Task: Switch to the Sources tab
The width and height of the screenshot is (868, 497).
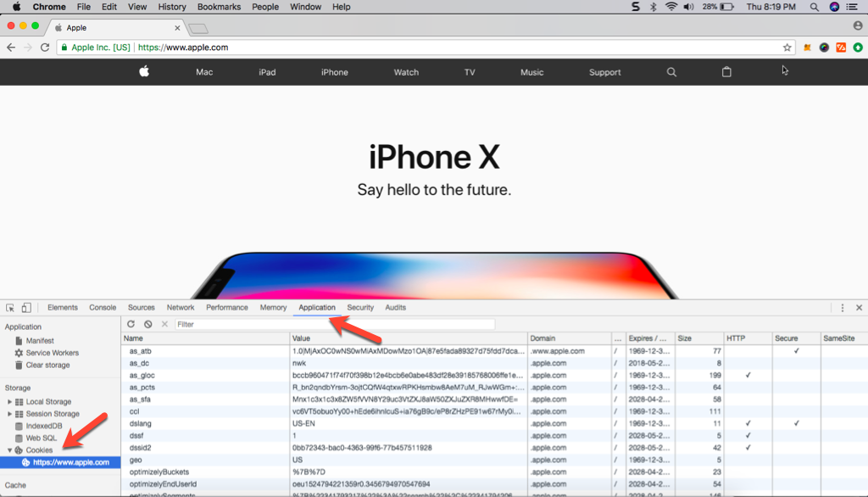Action: click(142, 308)
